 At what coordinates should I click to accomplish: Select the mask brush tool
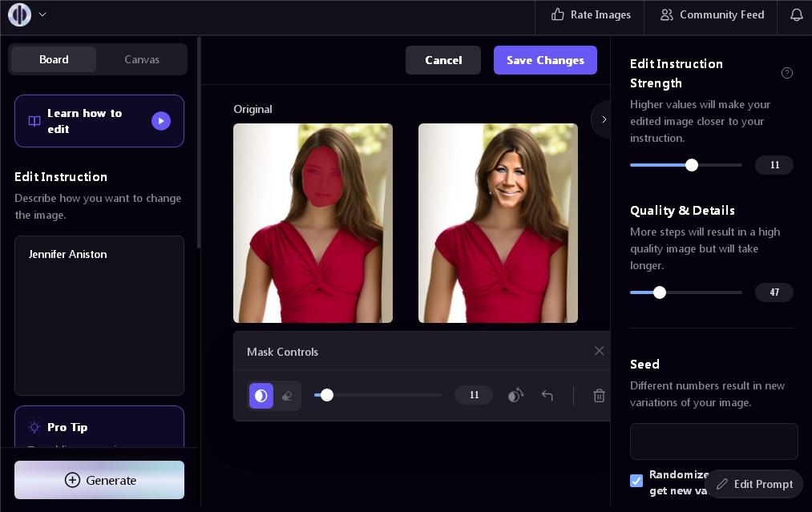pyautogui.click(x=261, y=396)
